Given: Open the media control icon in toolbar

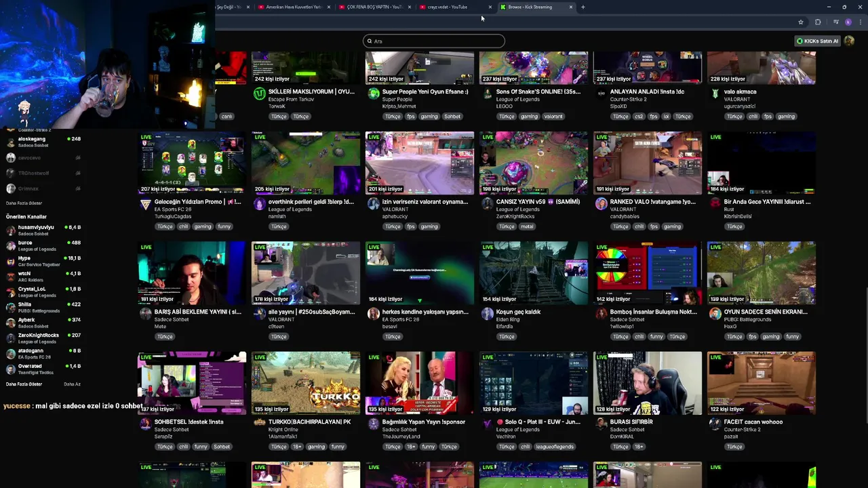Looking at the screenshot, I should [836, 22].
